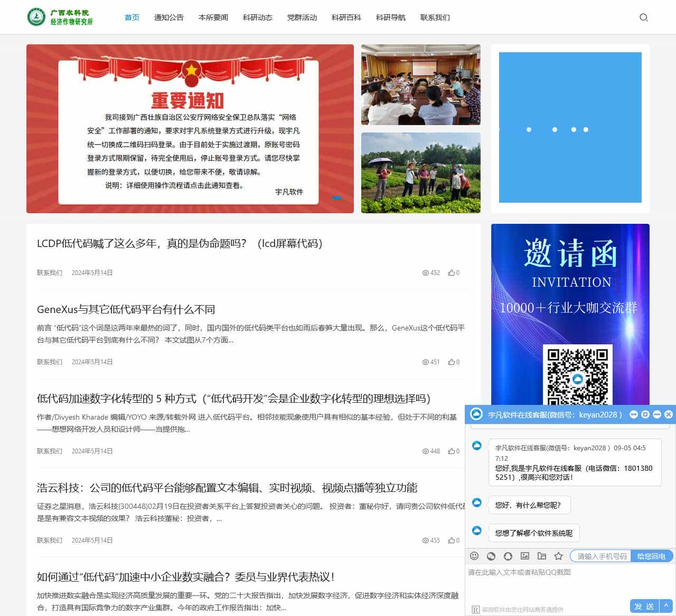
Task: Click 发送 send button in chat
Action: (644, 606)
